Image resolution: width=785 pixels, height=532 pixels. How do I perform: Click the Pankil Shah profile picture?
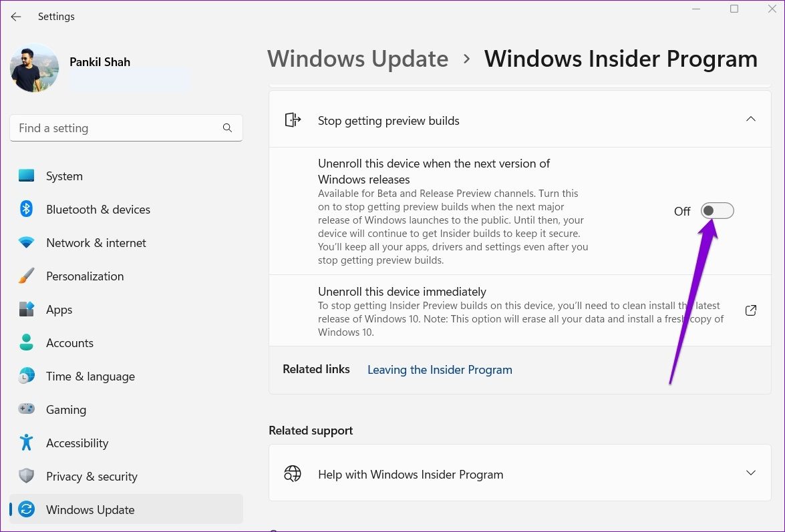34,68
